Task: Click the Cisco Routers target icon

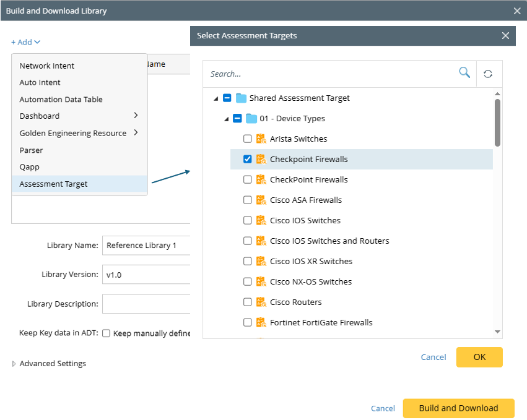Action: pyautogui.click(x=261, y=302)
